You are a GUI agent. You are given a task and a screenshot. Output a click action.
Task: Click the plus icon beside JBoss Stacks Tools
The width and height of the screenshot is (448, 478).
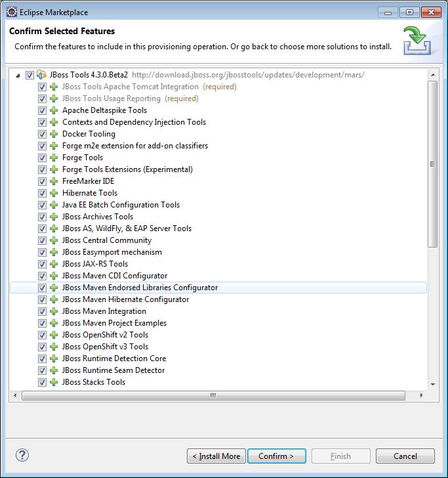(54, 382)
